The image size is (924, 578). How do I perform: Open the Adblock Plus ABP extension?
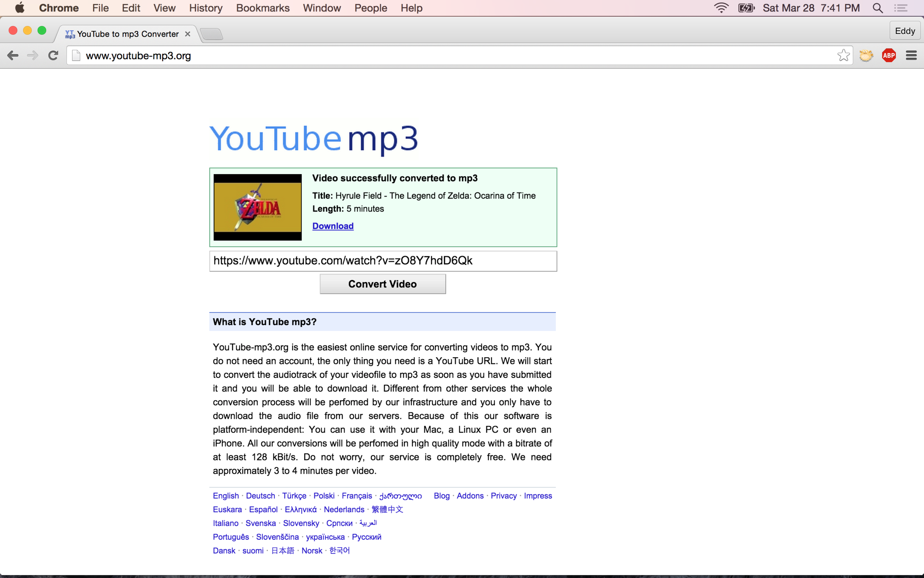coord(889,55)
